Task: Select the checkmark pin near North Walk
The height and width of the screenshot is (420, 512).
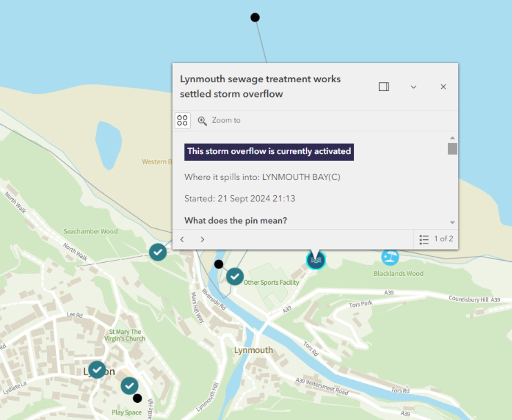Action: [158, 252]
